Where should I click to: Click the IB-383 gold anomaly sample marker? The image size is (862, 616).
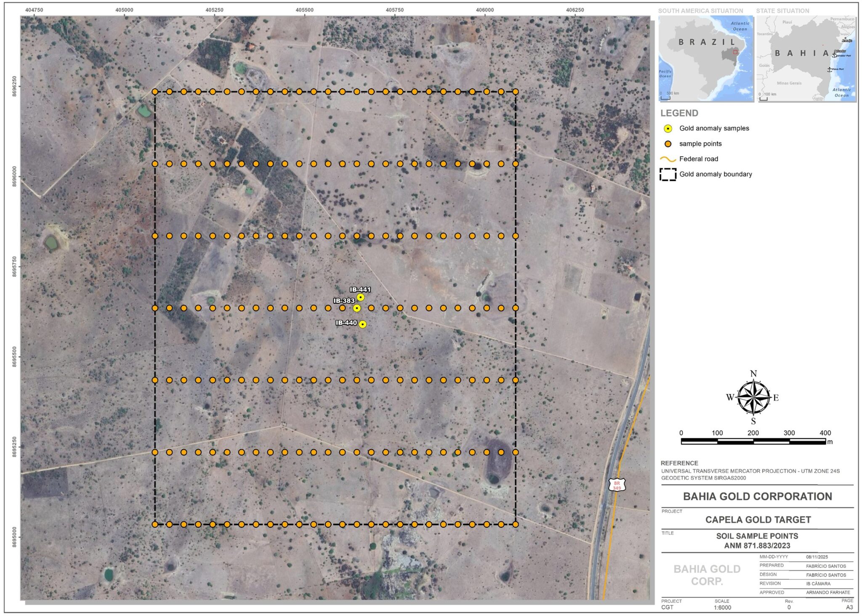[357, 308]
